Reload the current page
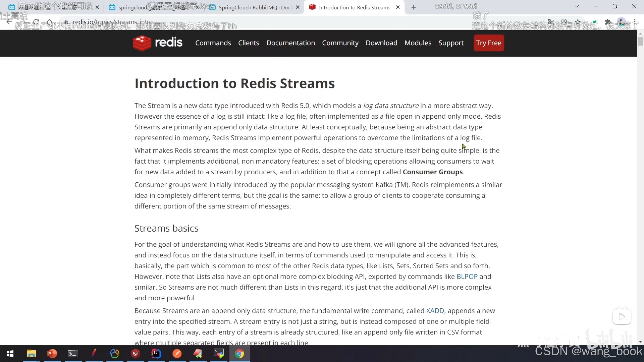The width and height of the screenshot is (644, 362). [x=36, y=22]
